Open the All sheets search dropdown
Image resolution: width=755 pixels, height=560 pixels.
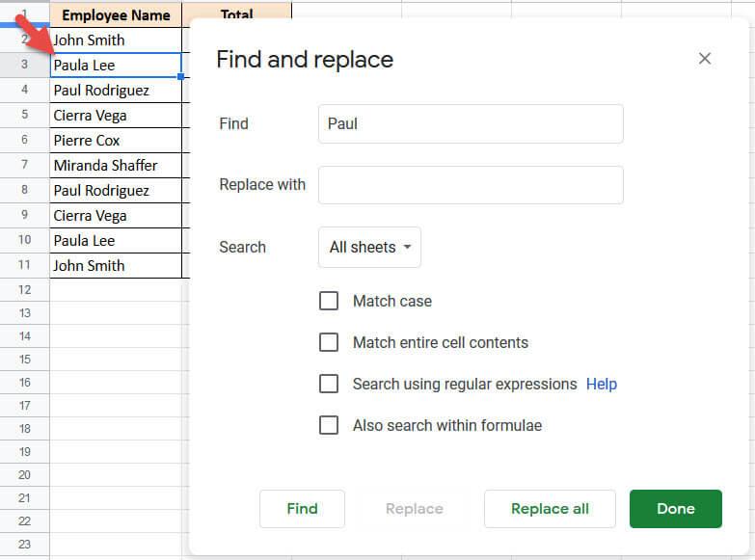coord(369,247)
